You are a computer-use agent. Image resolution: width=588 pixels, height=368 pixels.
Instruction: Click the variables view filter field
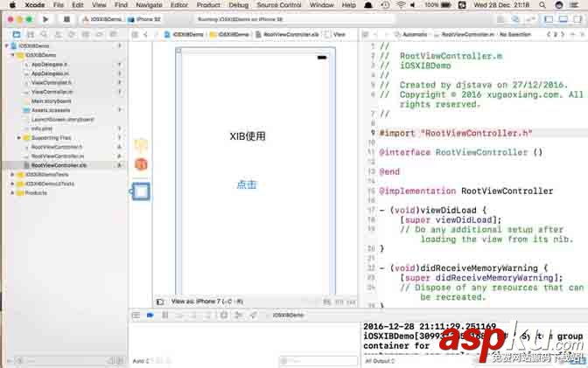(318, 361)
